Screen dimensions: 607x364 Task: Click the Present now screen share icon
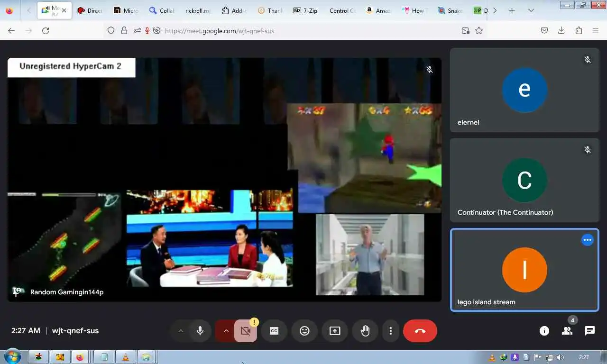[335, 331]
